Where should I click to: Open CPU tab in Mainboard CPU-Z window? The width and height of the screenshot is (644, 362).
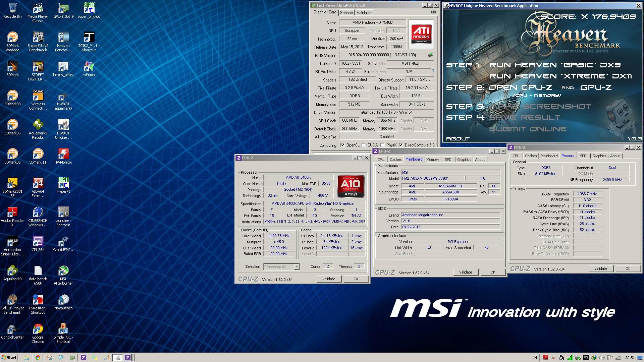pyautogui.click(x=381, y=160)
